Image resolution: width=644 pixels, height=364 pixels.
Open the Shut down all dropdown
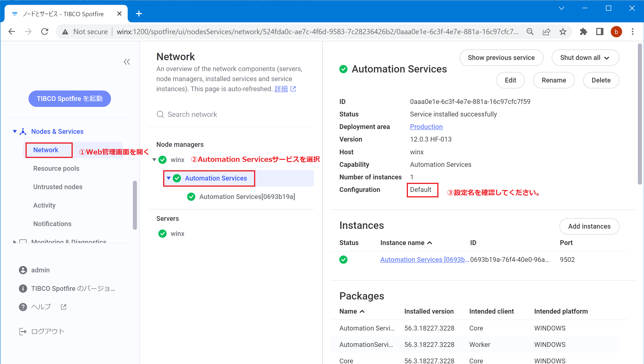[x=585, y=58]
